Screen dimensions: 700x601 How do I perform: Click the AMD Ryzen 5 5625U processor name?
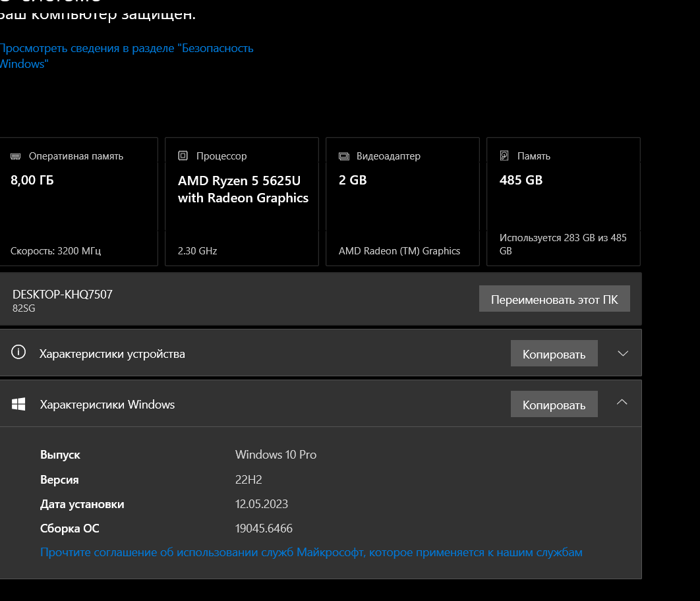(243, 189)
